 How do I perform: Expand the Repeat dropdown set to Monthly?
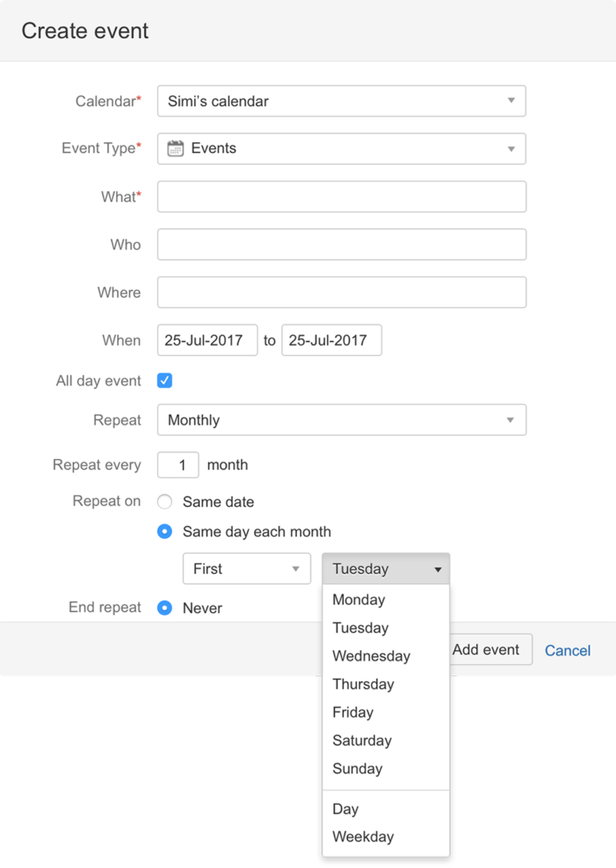point(341,420)
